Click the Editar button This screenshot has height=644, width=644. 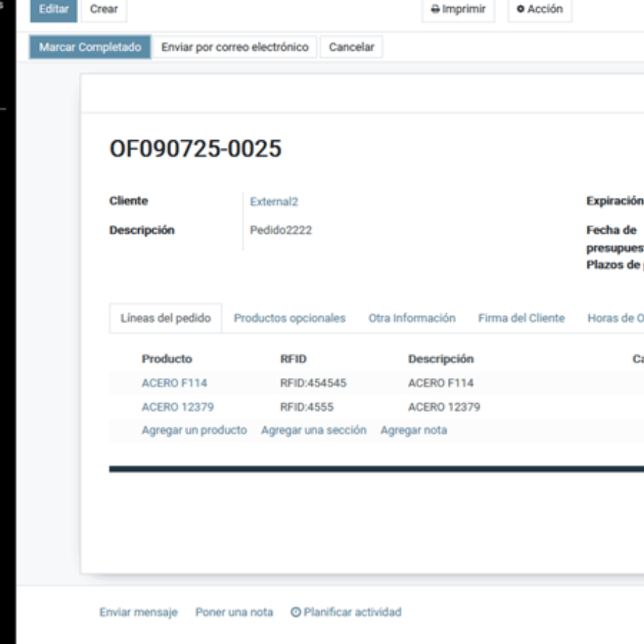tap(54, 10)
